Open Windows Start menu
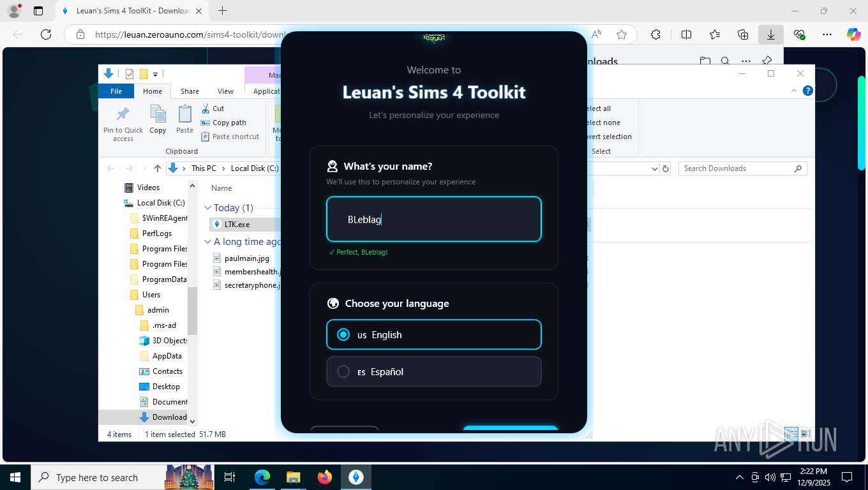The height and width of the screenshot is (490, 868). [x=15, y=477]
